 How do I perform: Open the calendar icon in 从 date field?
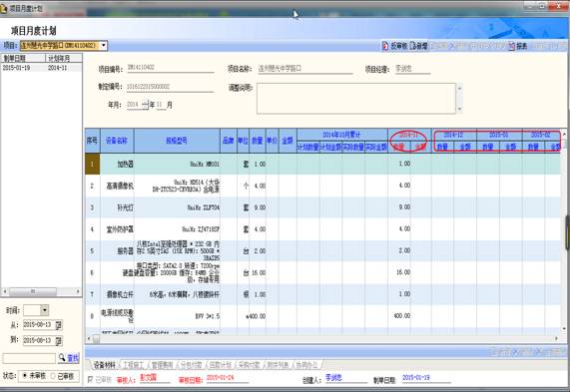tap(59, 325)
